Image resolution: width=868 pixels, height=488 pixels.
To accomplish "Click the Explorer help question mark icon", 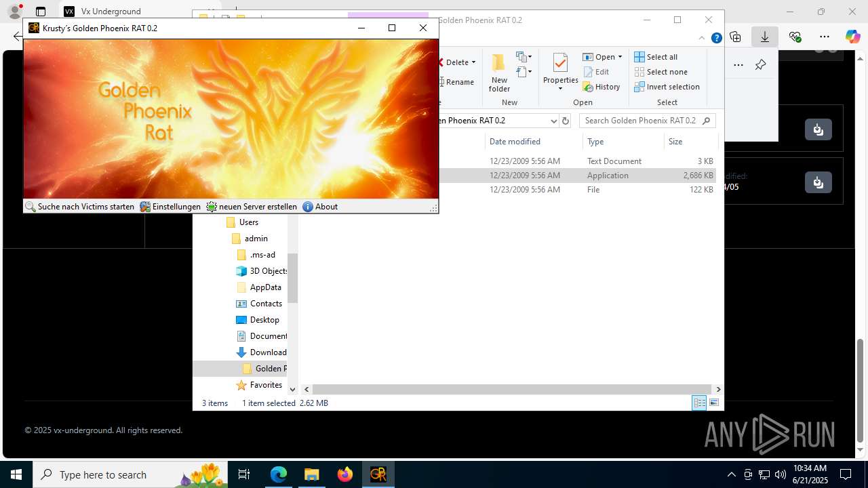I will point(716,38).
